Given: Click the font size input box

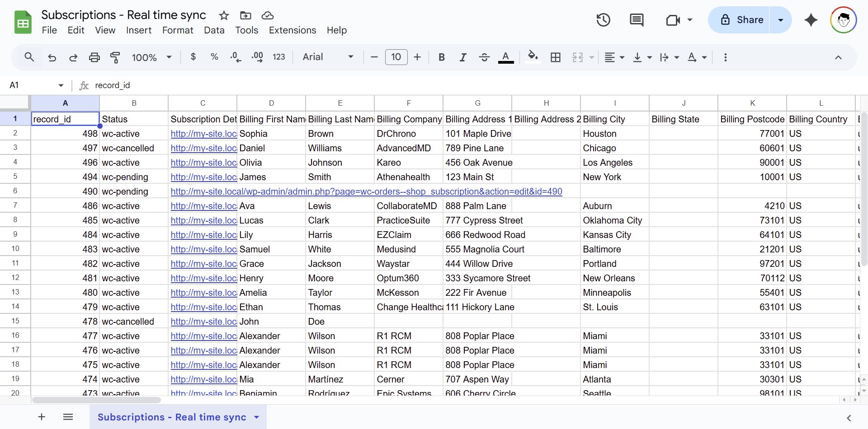Looking at the screenshot, I should (396, 57).
